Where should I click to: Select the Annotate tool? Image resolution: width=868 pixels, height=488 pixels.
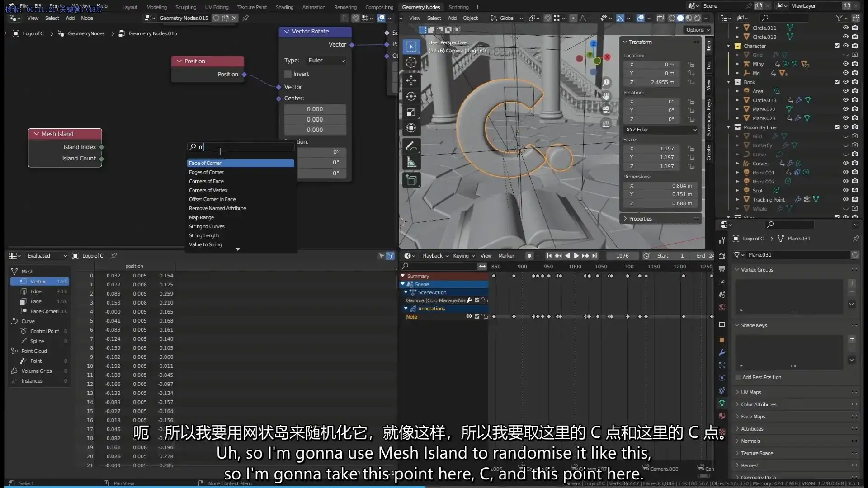tap(411, 145)
